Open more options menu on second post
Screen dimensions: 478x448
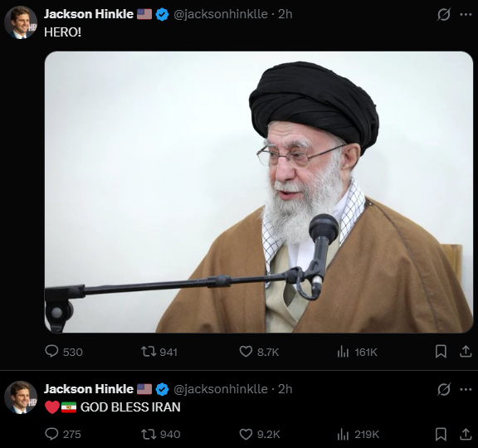pos(466,389)
